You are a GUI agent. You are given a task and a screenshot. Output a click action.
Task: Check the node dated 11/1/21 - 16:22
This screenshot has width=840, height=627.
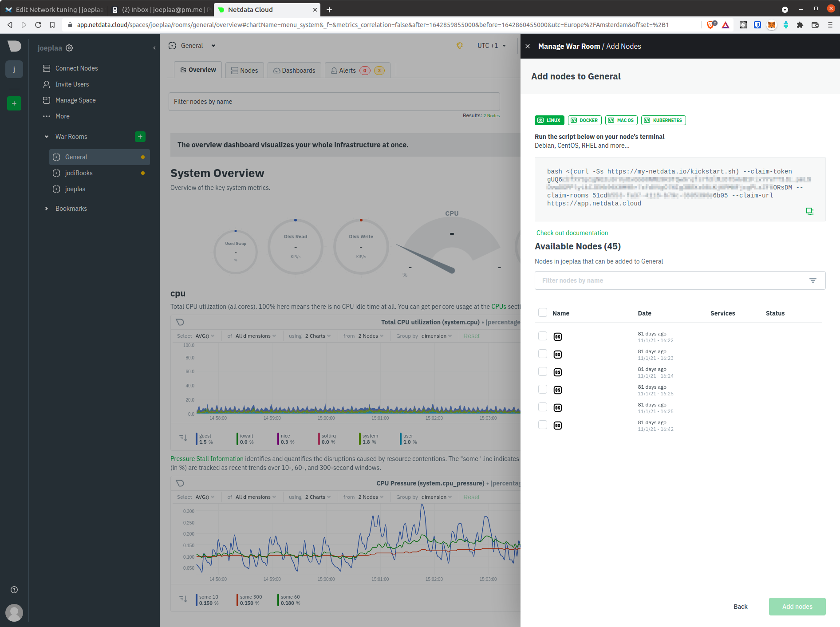543,336
